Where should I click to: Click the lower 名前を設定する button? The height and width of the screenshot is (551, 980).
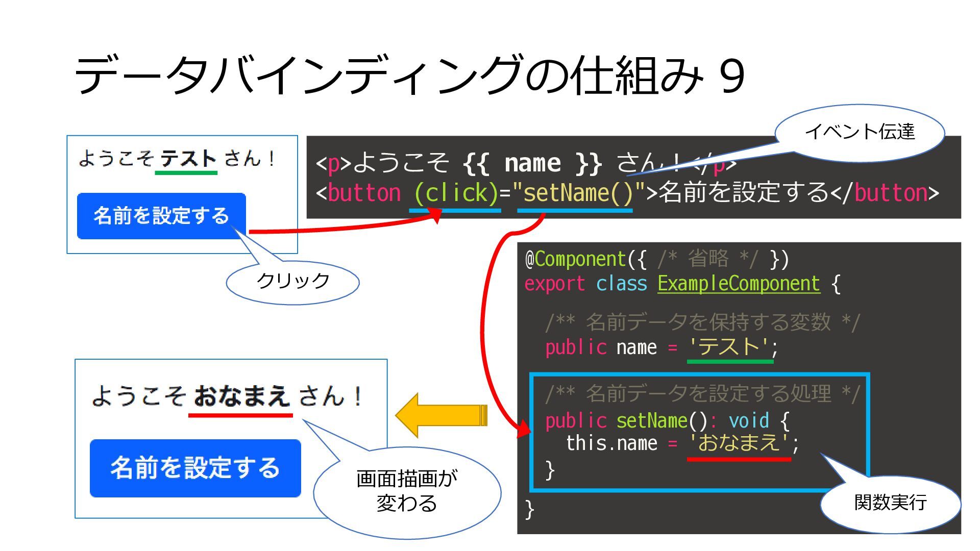(x=195, y=468)
